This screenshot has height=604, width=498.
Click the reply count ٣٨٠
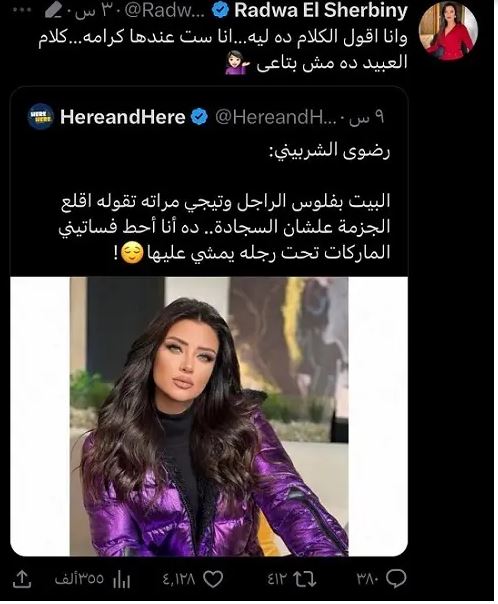tap(368, 579)
